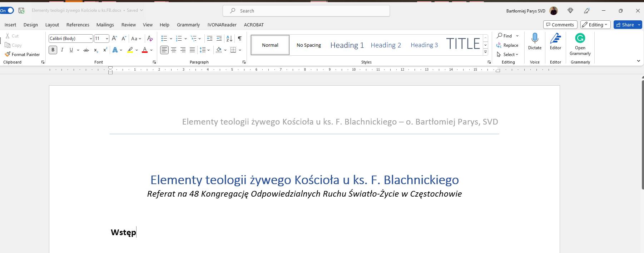Click Multilevel List icon
The height and width of the screenshot is (253, 644).
pos(194,39)
